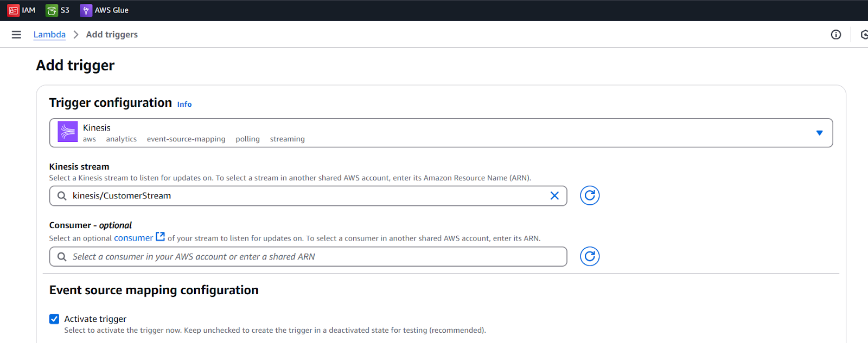Open the S3 service shortcut
Viewport: 868px width, 343px height.
[x=58, y=10]
